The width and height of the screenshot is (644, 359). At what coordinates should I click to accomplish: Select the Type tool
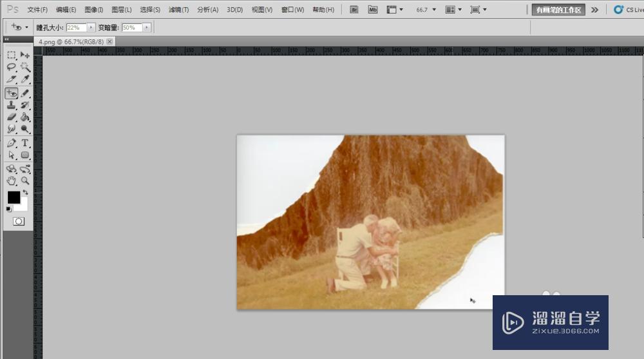coord(25,143)
